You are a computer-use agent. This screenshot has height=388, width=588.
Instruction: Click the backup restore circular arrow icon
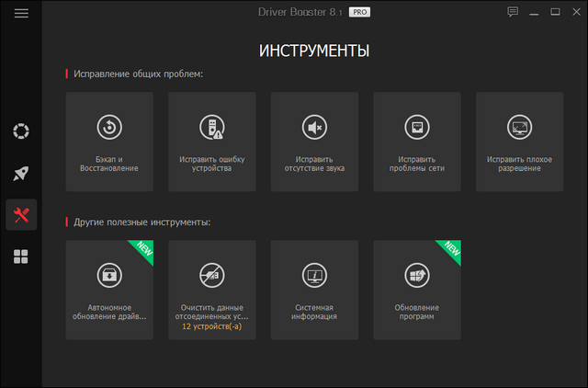(x=109, y=127)
